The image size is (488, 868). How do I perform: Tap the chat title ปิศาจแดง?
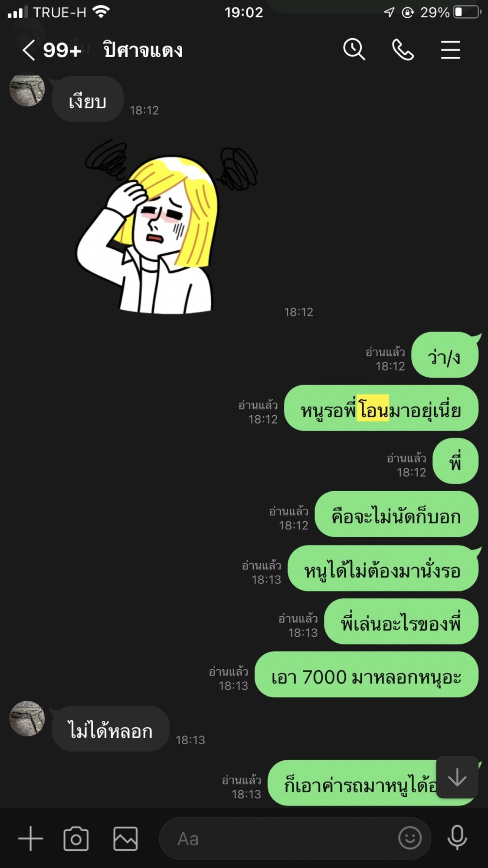coord(143,50)
